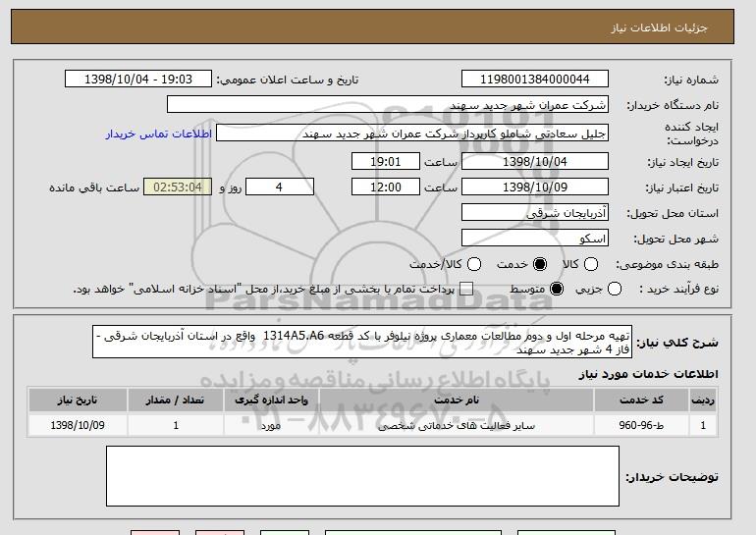This screenshot has height=535, width=756.
Task: Click the creation time field 19:01
Action: [x=386, y=161]
